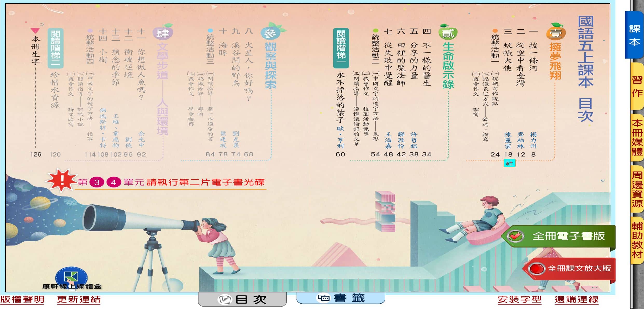Click the 閱讀階梯一 label

(x=341, y=48)
